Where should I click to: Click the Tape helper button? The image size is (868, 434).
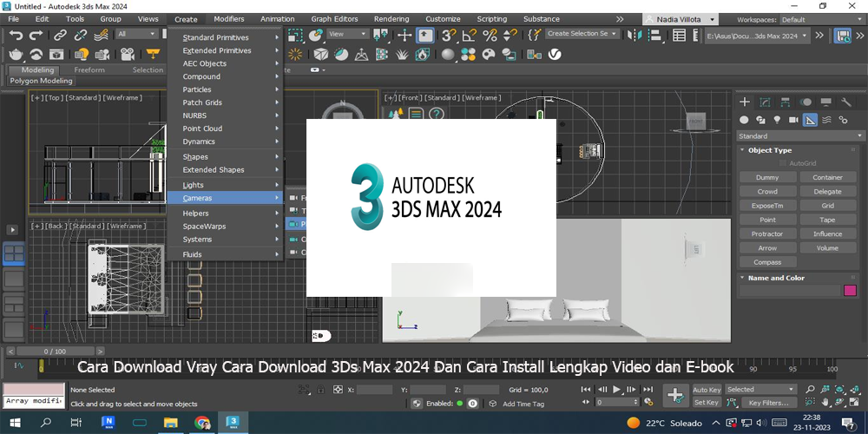point(827,220)
